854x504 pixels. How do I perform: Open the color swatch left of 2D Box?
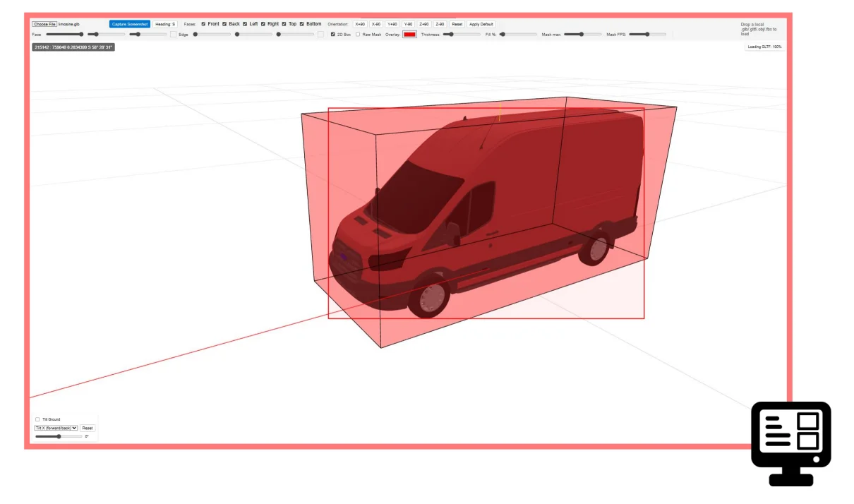[320, 34]
